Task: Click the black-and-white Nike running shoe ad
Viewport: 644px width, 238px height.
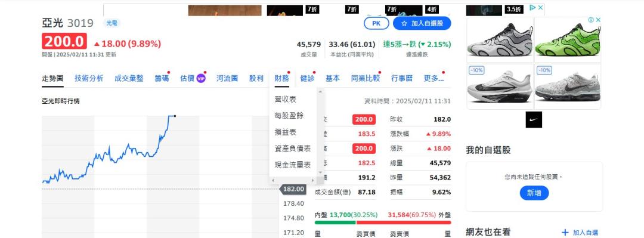Action: click(500, 86)
